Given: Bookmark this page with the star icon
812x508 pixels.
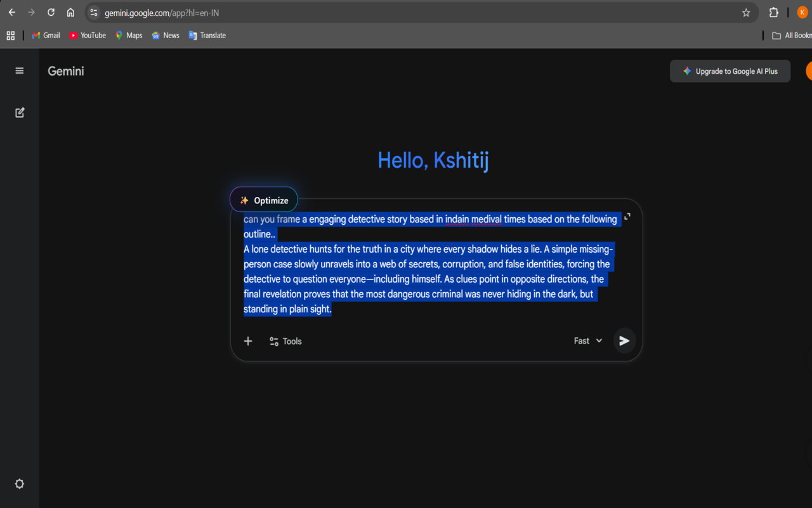Looking at the screenshot, I should [x=746, y=13].
